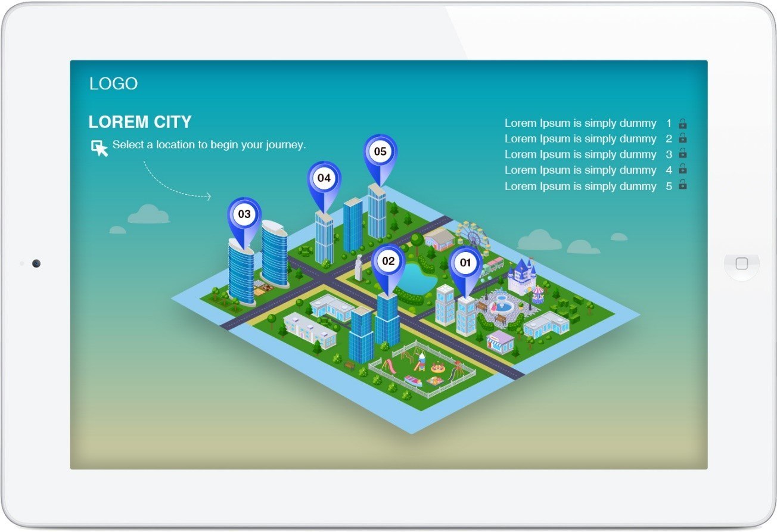
Task: Open location pin 04
Action: pyautogui.click(x=325, y=178)
